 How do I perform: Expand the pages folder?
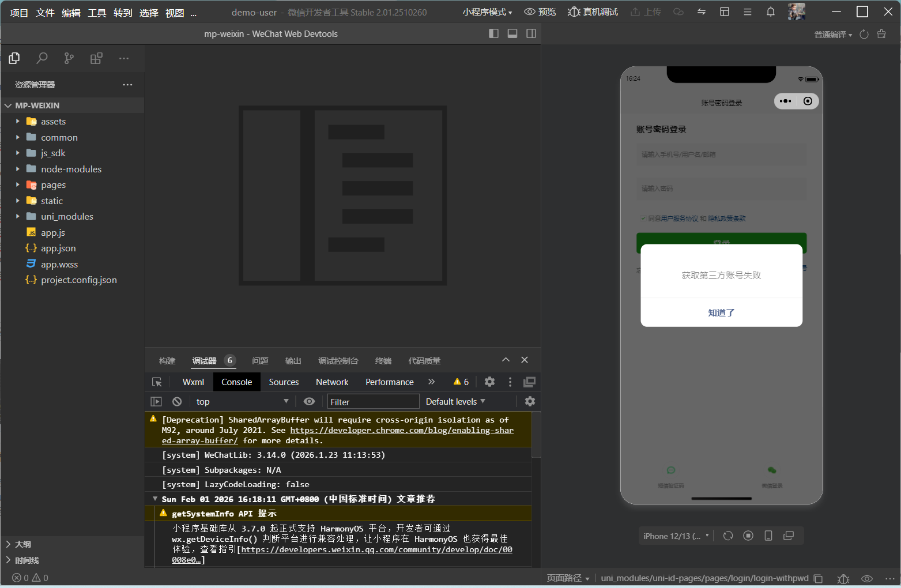[x=53, y=185]
